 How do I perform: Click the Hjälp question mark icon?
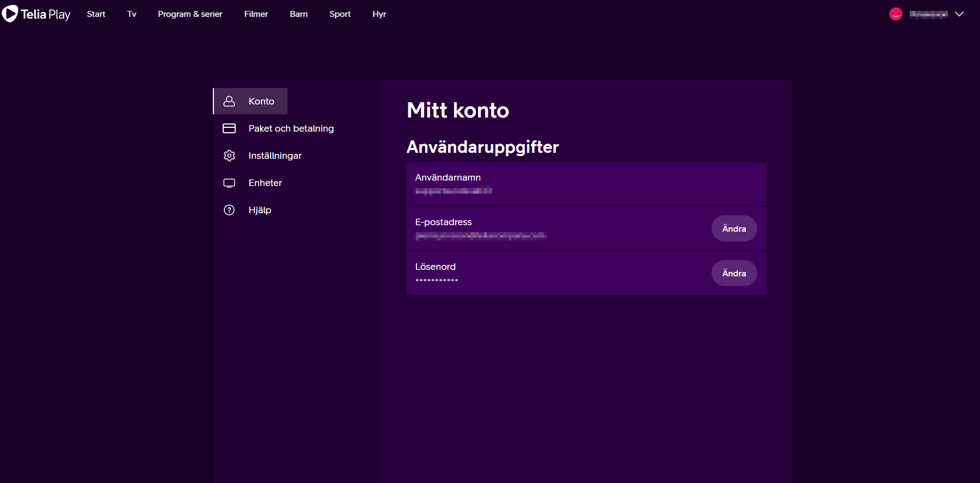point(229,210)
